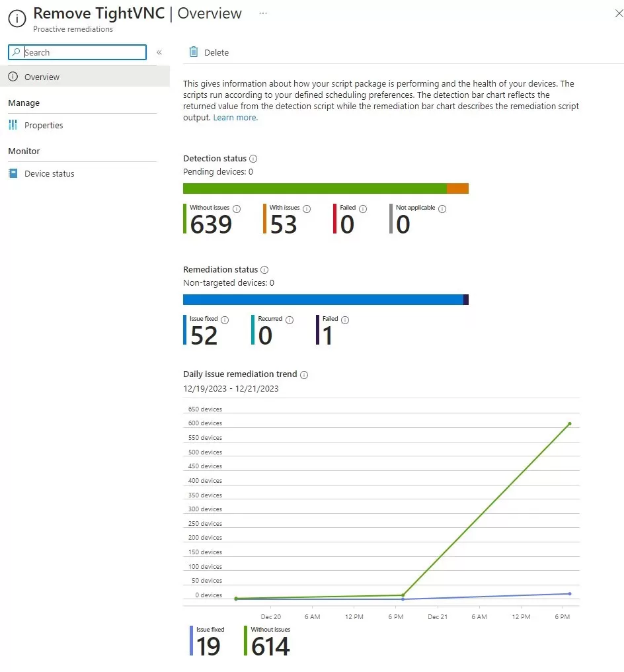
Task: Click the search magnifier icon
Action: [16, 52]
